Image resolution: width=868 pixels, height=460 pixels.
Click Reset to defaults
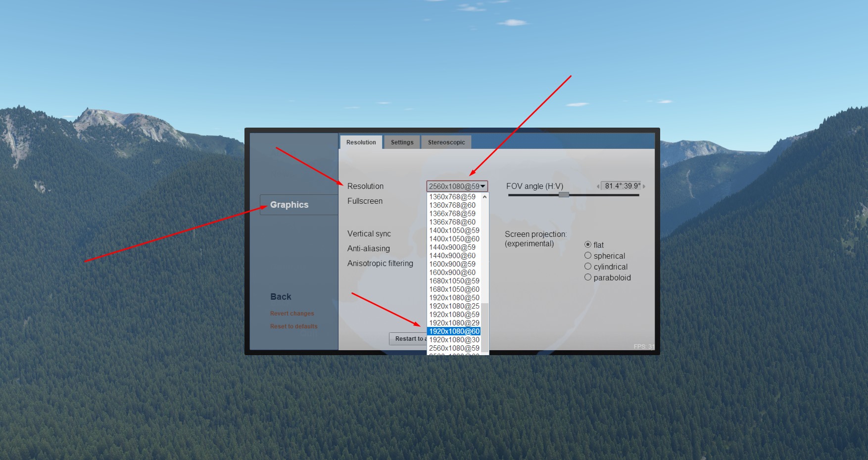[294, 326]
